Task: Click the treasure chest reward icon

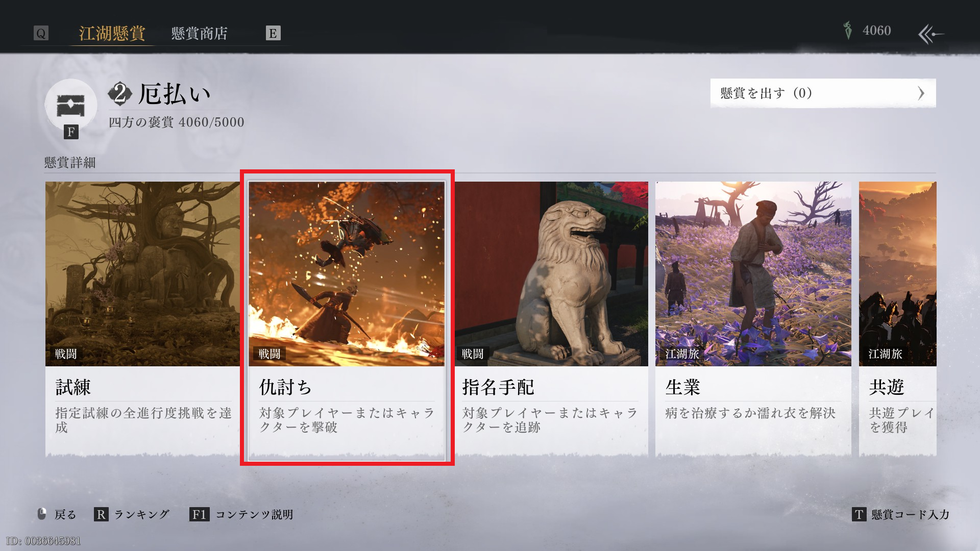Action: coord(70,105)
